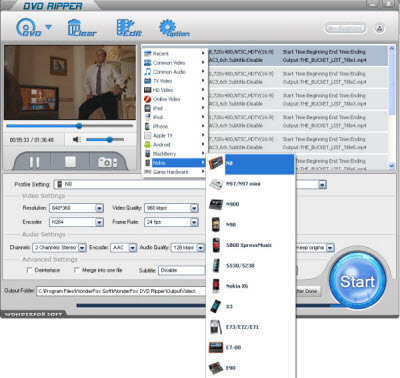Select the E90 device profile

(x=251, y=368)
